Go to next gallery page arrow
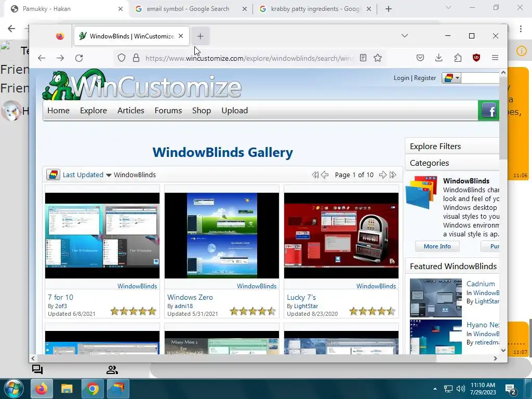Viewport: 532px width, 399px height. click(383, 175)
